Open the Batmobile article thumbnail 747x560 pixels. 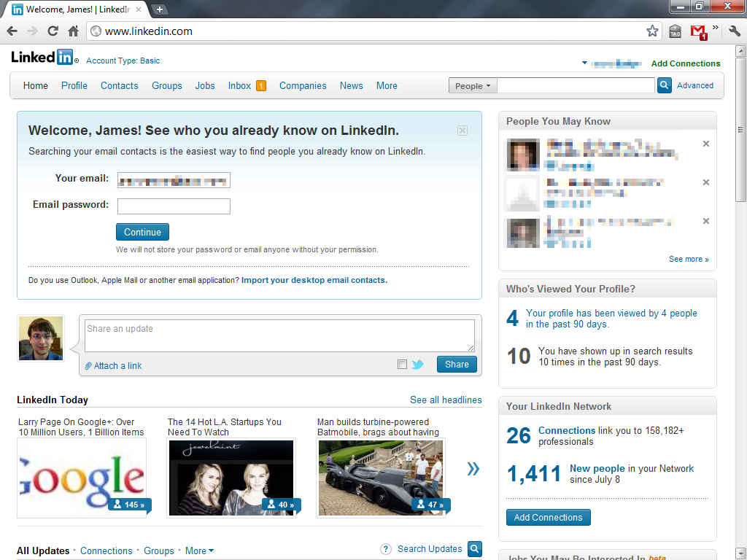[381, 478]
